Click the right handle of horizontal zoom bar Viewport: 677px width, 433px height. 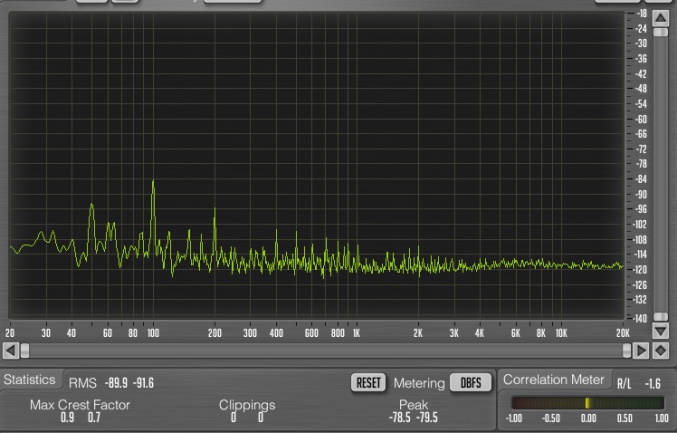(628, 351)
